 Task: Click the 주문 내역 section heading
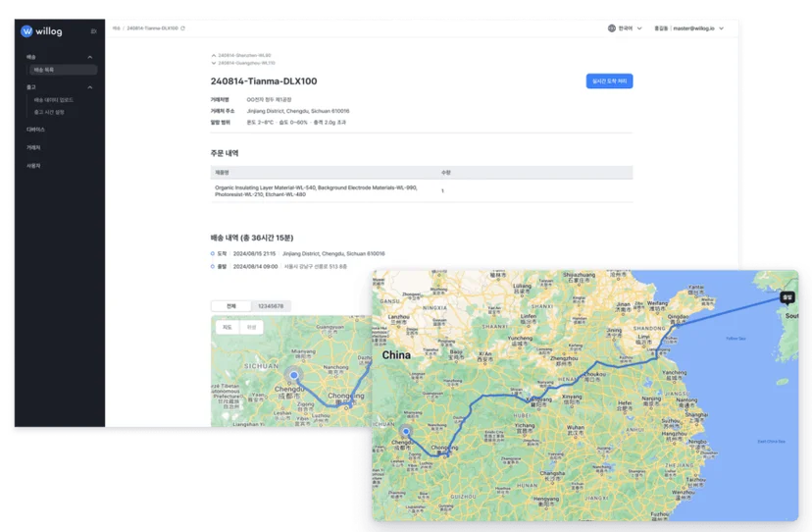point(225,153)
